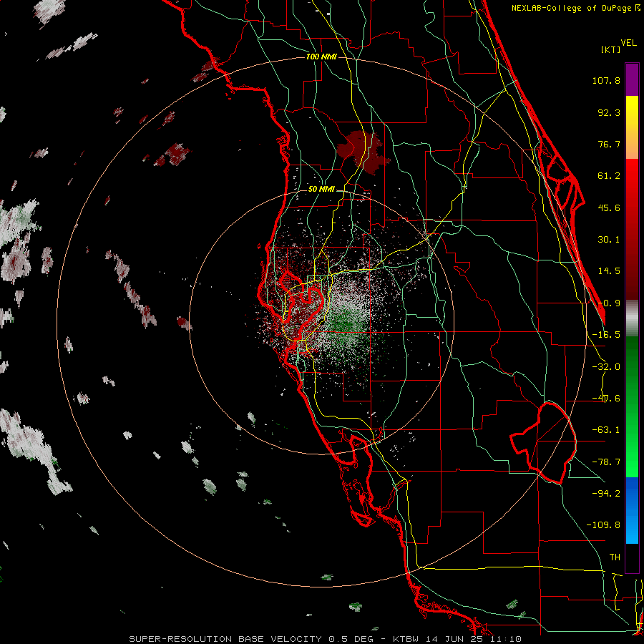Click the 107.8 scale value
Viewport: 644px width, 644px height.
(606, 80)
